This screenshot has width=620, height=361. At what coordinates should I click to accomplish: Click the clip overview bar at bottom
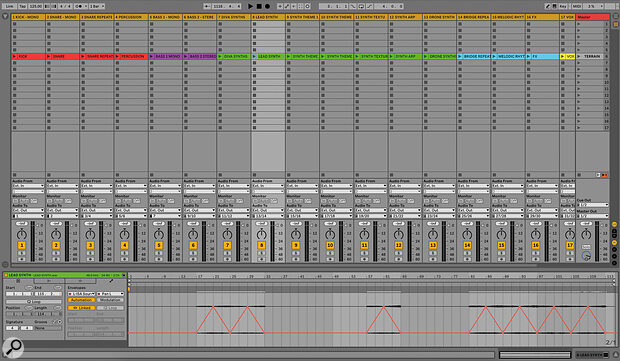click(535, 355)
